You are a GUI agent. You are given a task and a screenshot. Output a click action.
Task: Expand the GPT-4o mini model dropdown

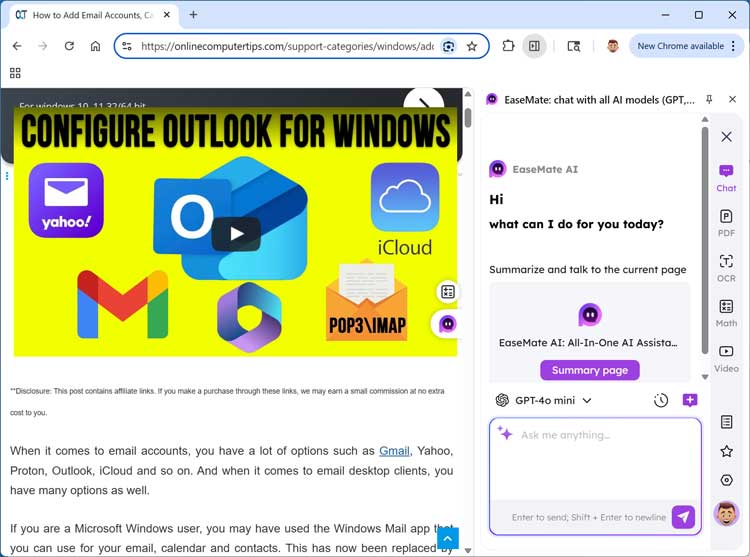(x=544, y=400)
